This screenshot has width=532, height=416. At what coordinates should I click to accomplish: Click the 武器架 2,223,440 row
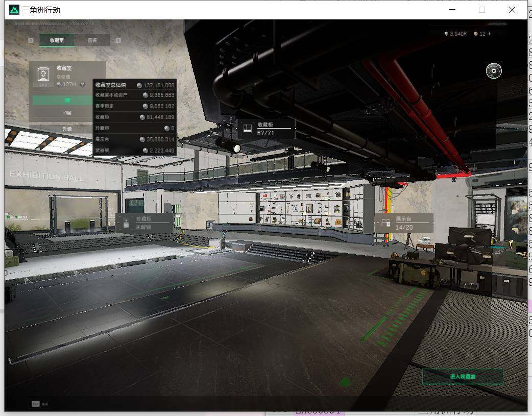pos(135,150)
